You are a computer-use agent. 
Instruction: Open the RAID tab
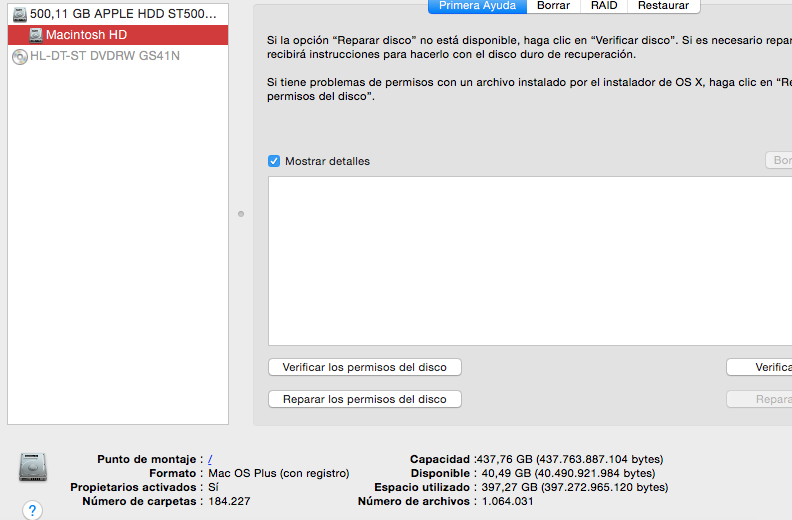tap(604, 6)
